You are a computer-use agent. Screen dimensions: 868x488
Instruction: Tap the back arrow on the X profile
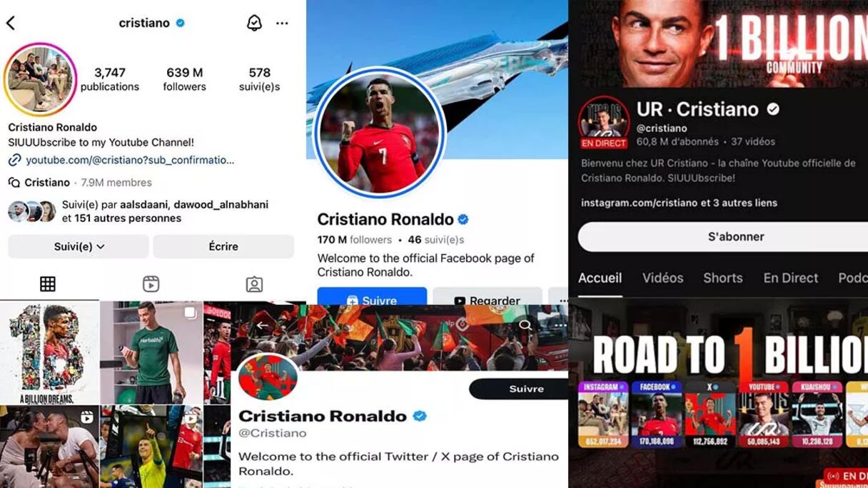pos(262,325)
